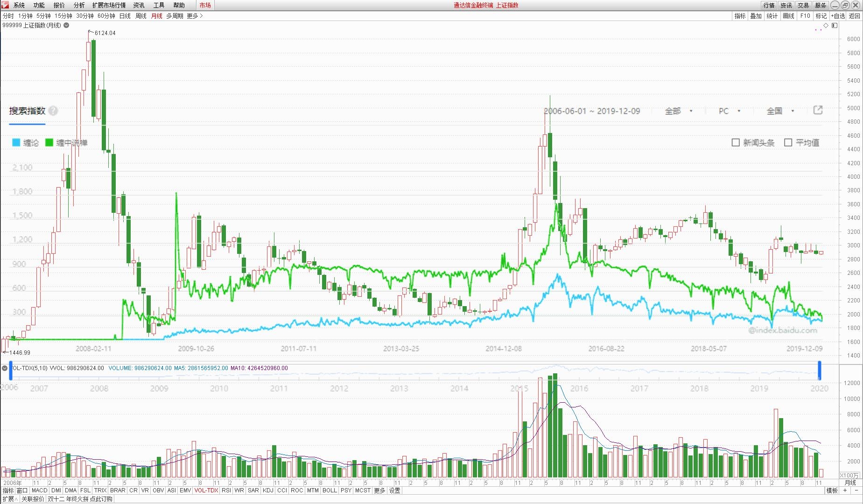Click the +自选 button
This screenshot has height=504, width=863.
(838, 16)
